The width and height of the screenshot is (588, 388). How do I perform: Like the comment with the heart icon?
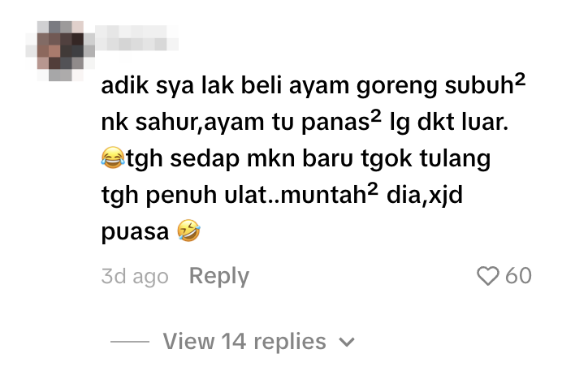pos(487,276)
